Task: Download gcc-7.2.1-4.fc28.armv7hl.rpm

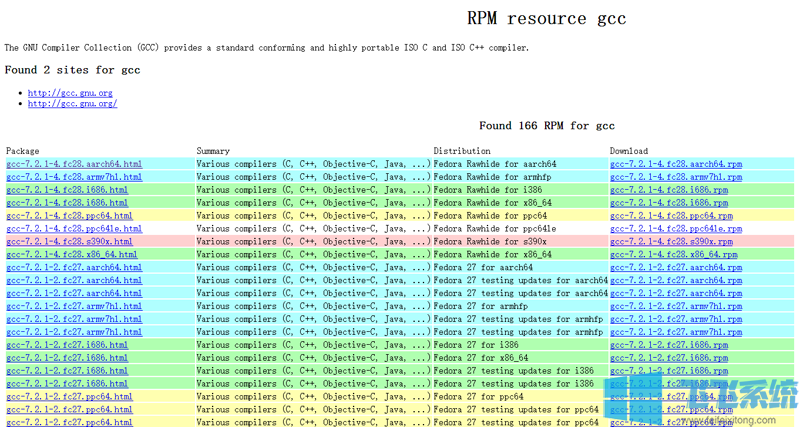Action: 676,177
